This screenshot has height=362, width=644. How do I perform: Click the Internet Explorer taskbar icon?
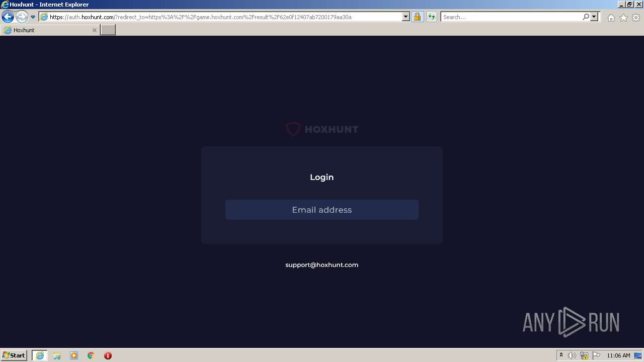(40, 355)
